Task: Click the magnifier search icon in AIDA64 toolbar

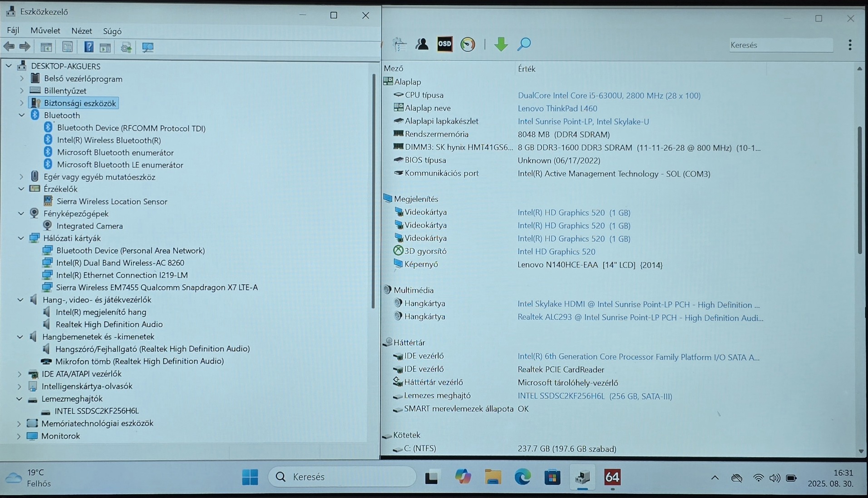Action: [x=524, y=44]
